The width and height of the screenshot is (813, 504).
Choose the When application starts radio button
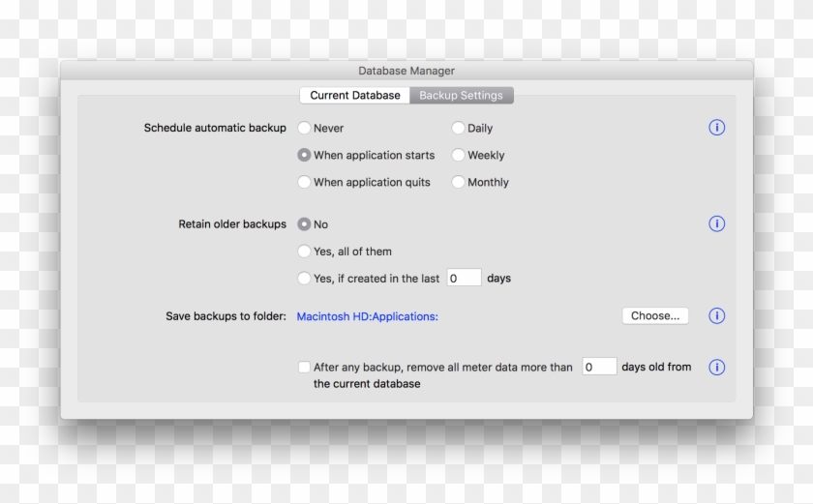[x=305, y=155]
